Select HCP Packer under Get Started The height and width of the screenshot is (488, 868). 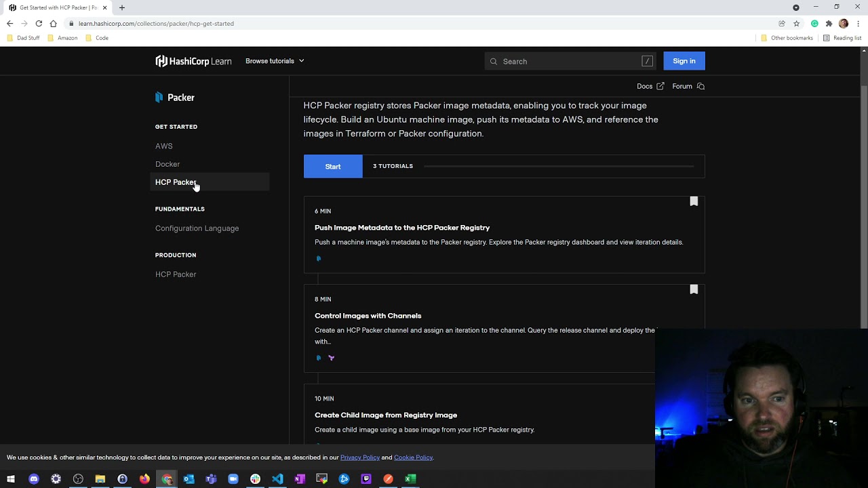click(210, 182)
